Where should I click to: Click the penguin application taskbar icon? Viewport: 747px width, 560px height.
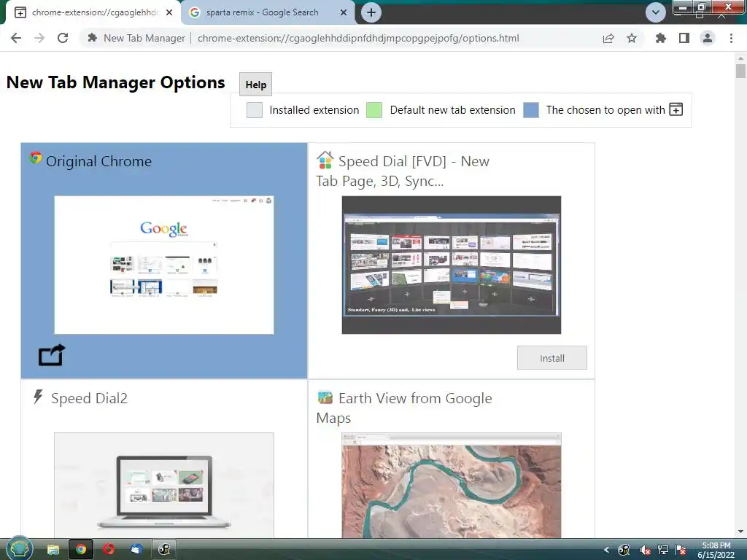pyautogui.click(x=164, y=550)
